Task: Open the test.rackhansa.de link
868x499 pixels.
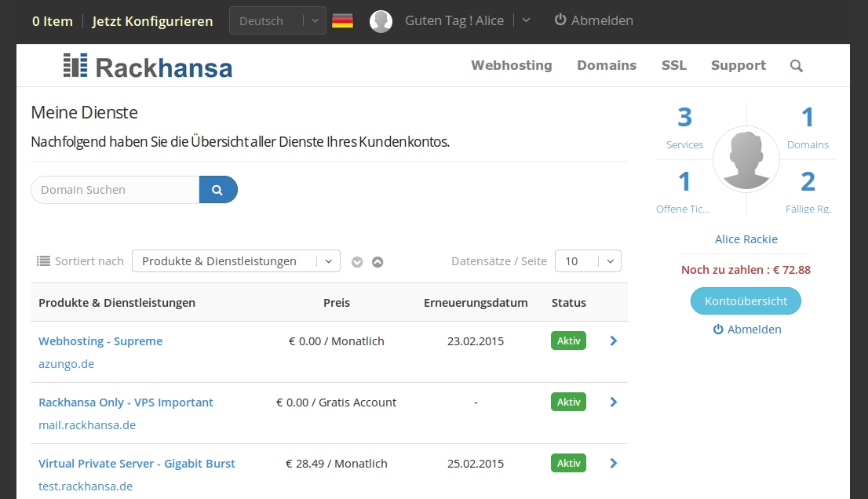Action: point(86,486)
